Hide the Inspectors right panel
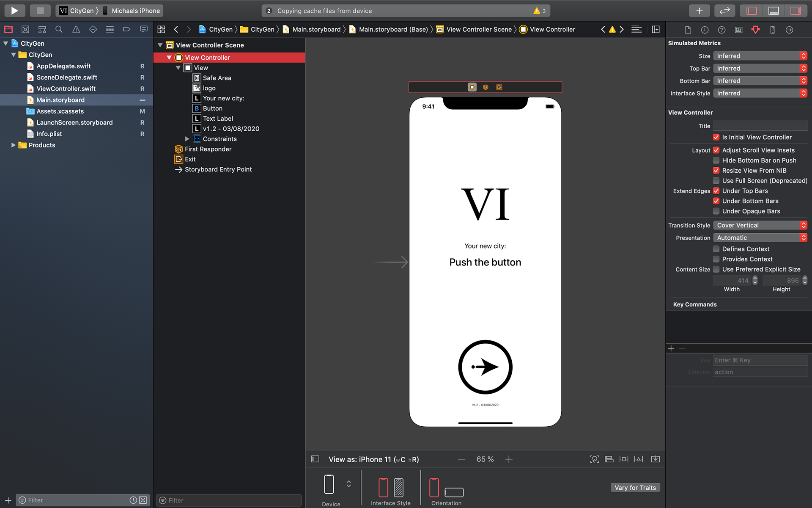The image size is (812, 508). click(x=796, y=11)
